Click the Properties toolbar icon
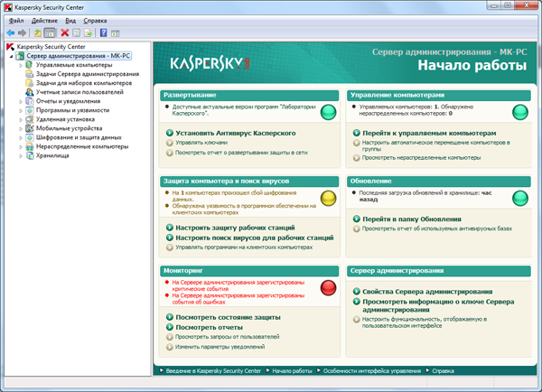This screenshot has height=392, width=542. pos(77,33)
